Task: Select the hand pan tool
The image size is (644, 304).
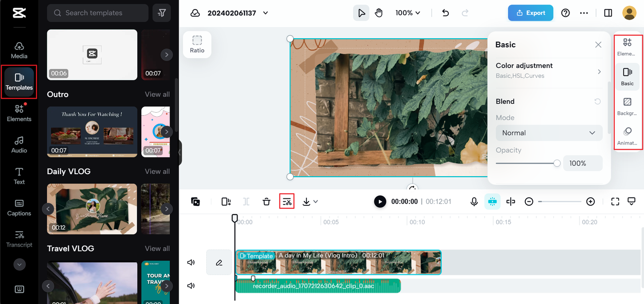Action: coord(378,13)
